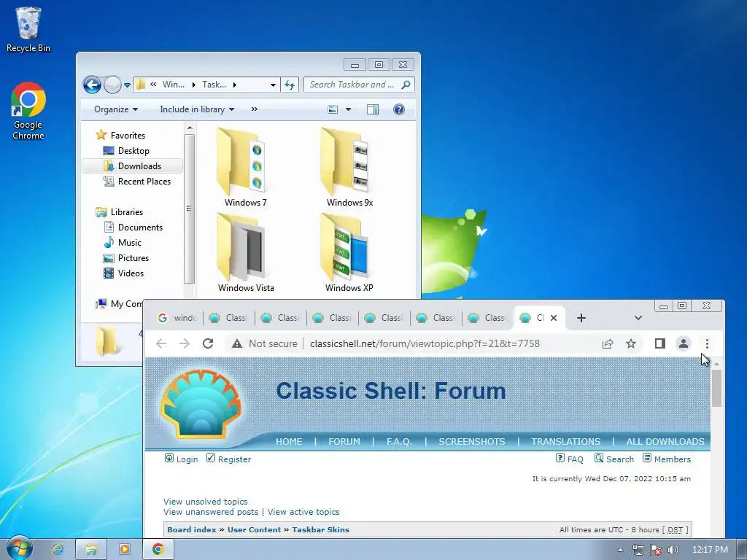Screen dimensions: 747x560
Task: Open SCREENSHOTS in the navigation bar
Action: 472,441
